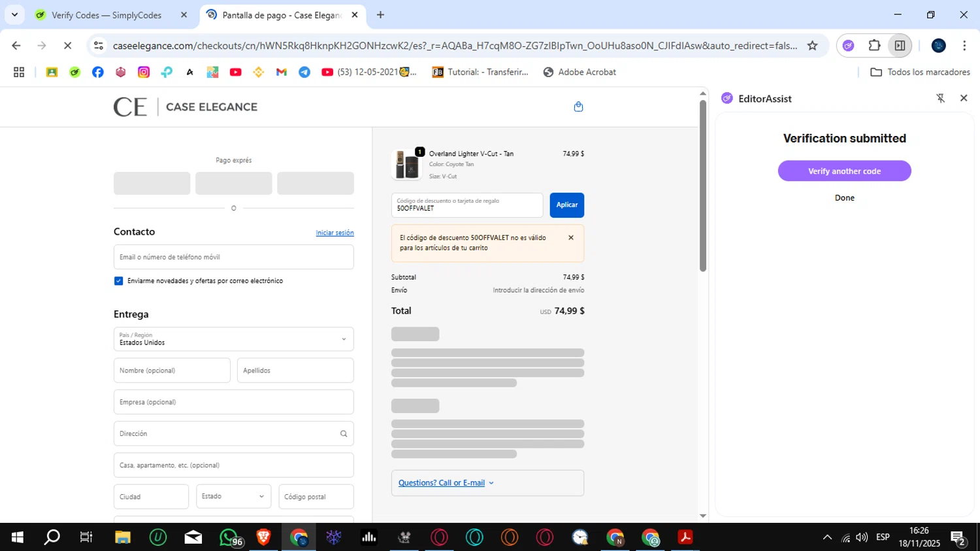Open Brave browser from taskbar

pos(264,537)
